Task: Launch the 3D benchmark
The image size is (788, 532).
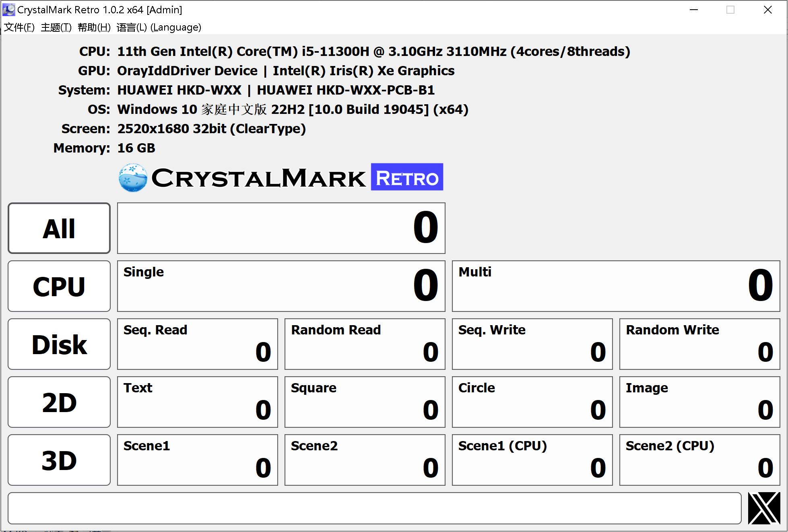Action: click(59, 460)
